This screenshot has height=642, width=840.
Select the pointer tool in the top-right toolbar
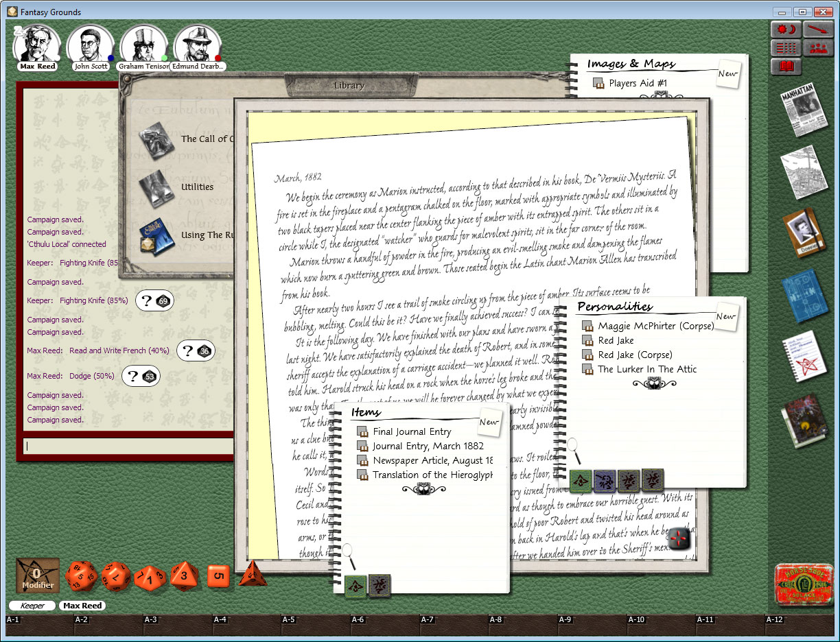click(817, 29)
